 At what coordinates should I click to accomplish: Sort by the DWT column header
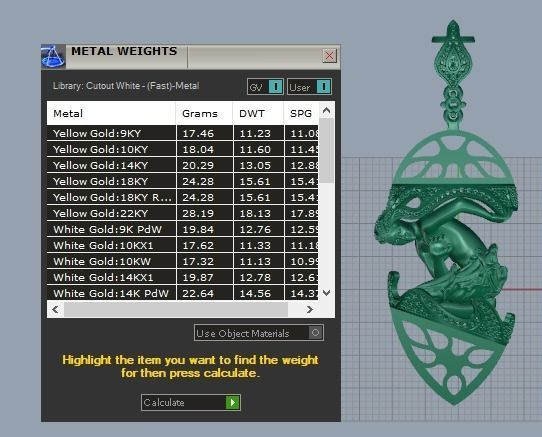click(x=258, y=113)
